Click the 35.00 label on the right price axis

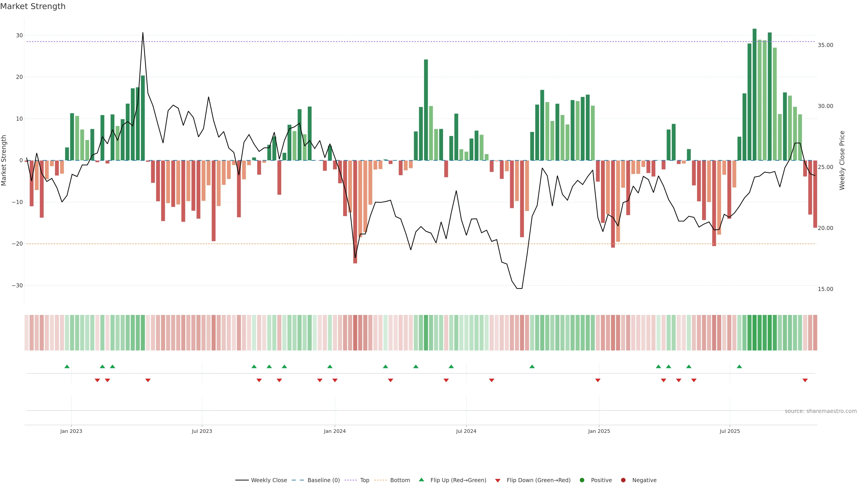[x=825, y=45]
